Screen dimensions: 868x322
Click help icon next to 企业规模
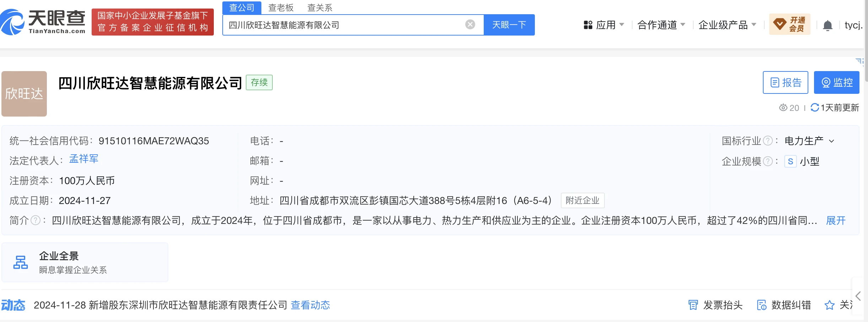[x=768, y=162]
